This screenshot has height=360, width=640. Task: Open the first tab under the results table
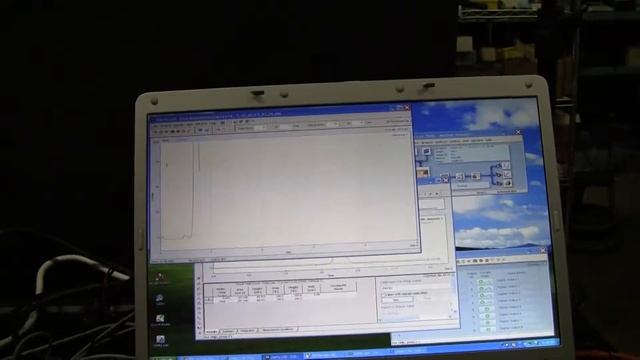211,331
